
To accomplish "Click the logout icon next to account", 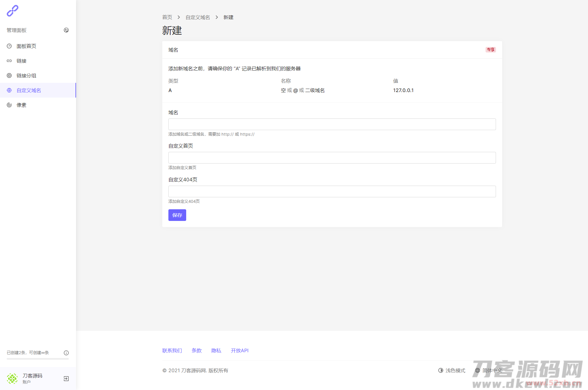I will coord(66,379).
